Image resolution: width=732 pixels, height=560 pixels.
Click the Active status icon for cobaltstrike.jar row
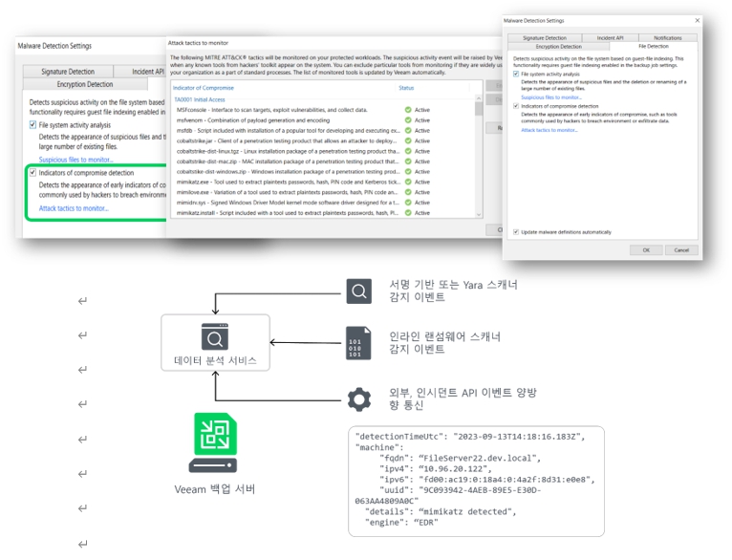coord(408,140)
